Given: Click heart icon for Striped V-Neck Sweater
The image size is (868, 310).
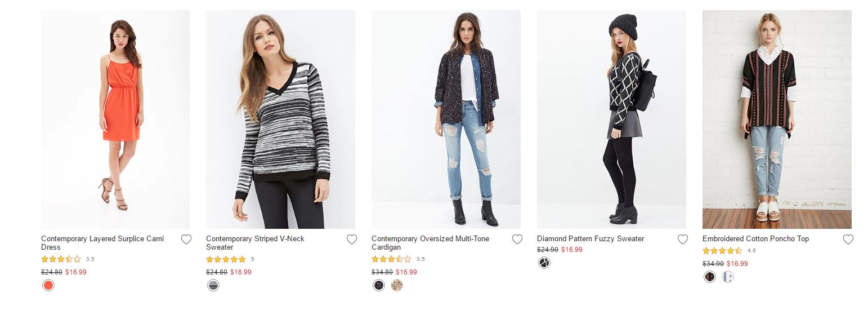Looking at the screenshot, I should pos(352,240).
